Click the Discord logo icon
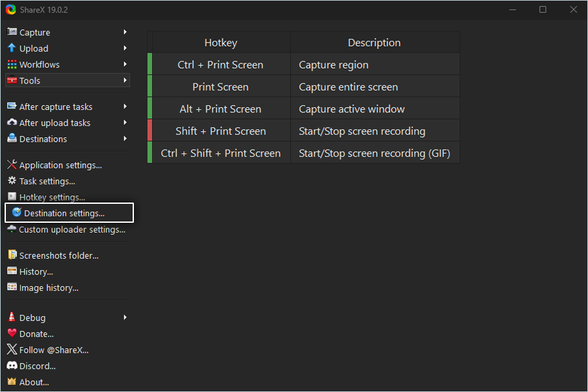This screenshot has width=588, height=392. 12,366
